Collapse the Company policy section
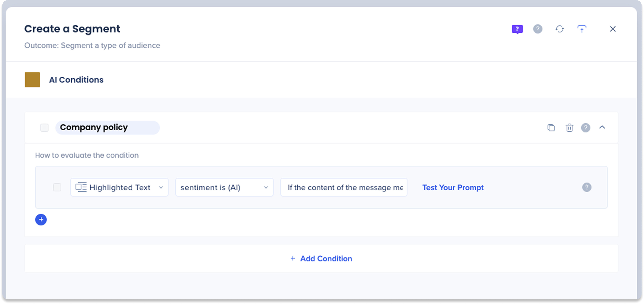The image size is (644, 304). (602, 127)
